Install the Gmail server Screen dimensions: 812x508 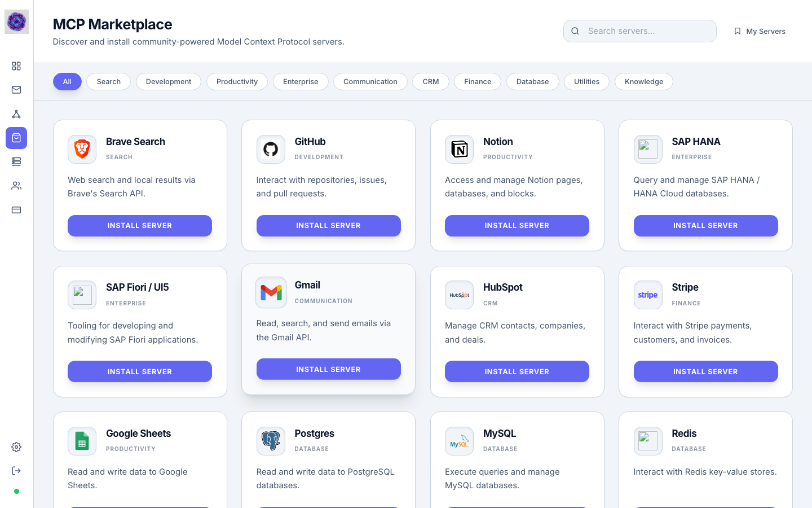tap(329, 369)
